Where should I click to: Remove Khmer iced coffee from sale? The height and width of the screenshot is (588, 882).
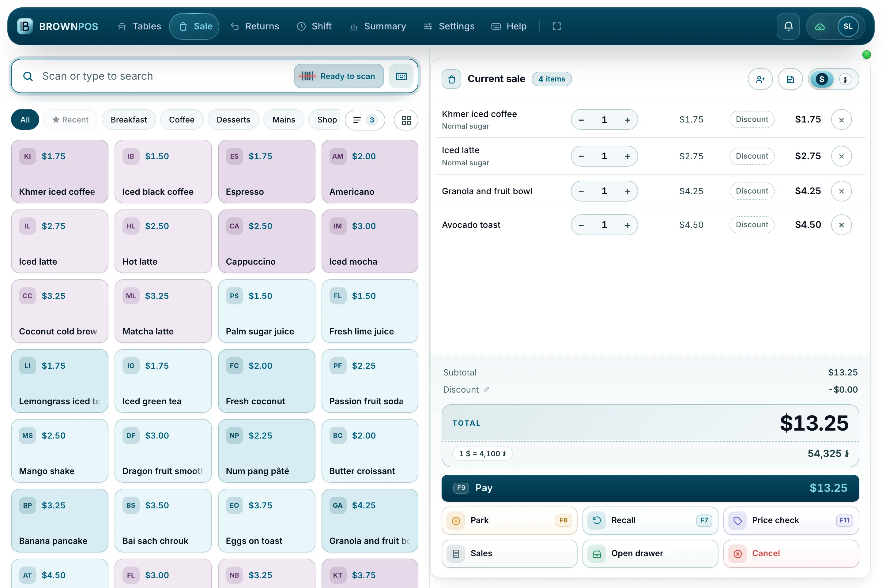pos(842,120)
